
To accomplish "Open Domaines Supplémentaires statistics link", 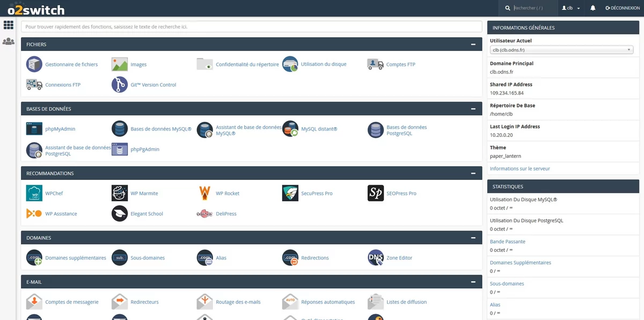I will click(x=521, y=263).
